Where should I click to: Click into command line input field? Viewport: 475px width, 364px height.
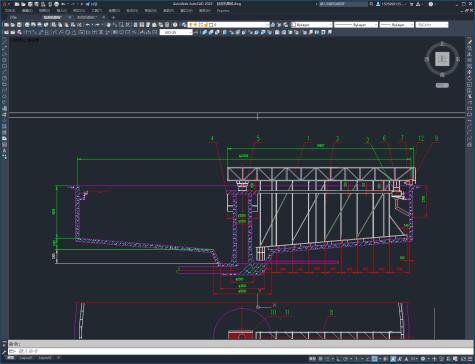click(x=240, y=351)
